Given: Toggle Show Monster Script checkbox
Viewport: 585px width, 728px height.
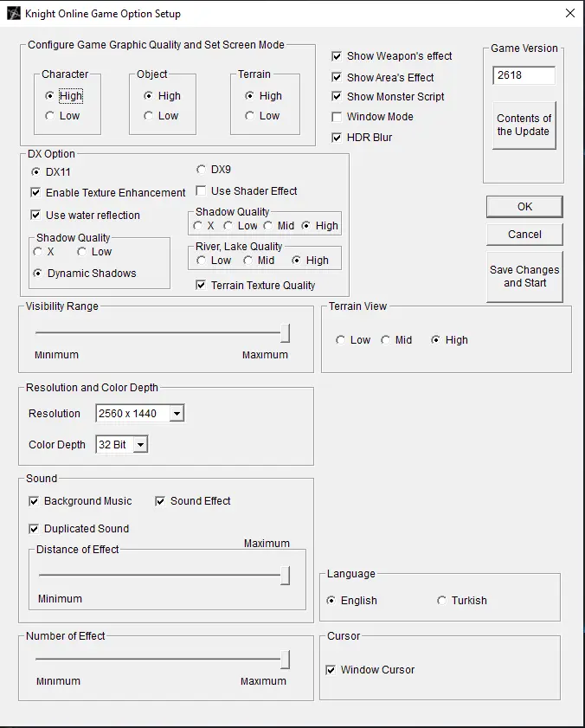Looking at the screenshot, I should [337, 97].
